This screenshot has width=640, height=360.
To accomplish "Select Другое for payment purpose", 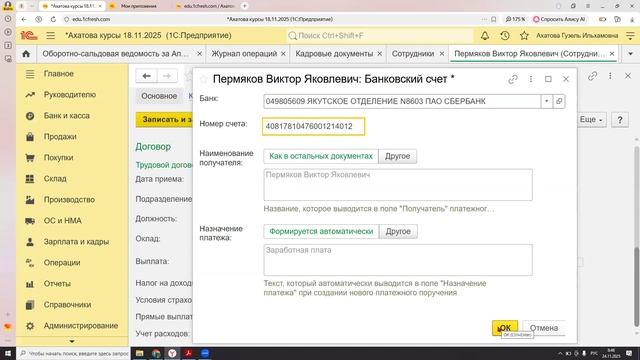I will (398, 231).
